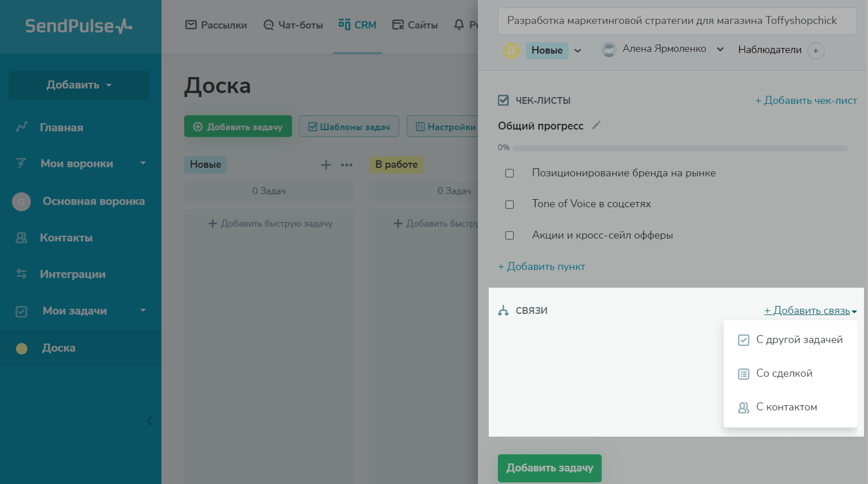Image resolution: width=868 pixels, height=484 pixels.
Task: Click the Контакты sidebar icon
Action: 22,238
